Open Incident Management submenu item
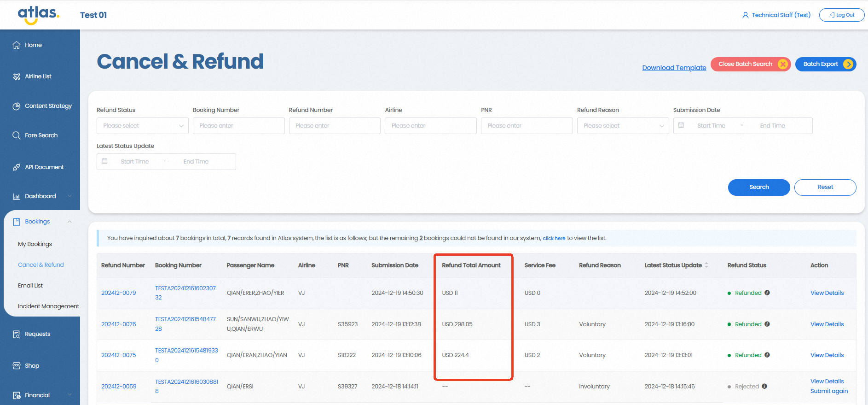Screen dimensions: 868x405 click(x=48, y=306)
